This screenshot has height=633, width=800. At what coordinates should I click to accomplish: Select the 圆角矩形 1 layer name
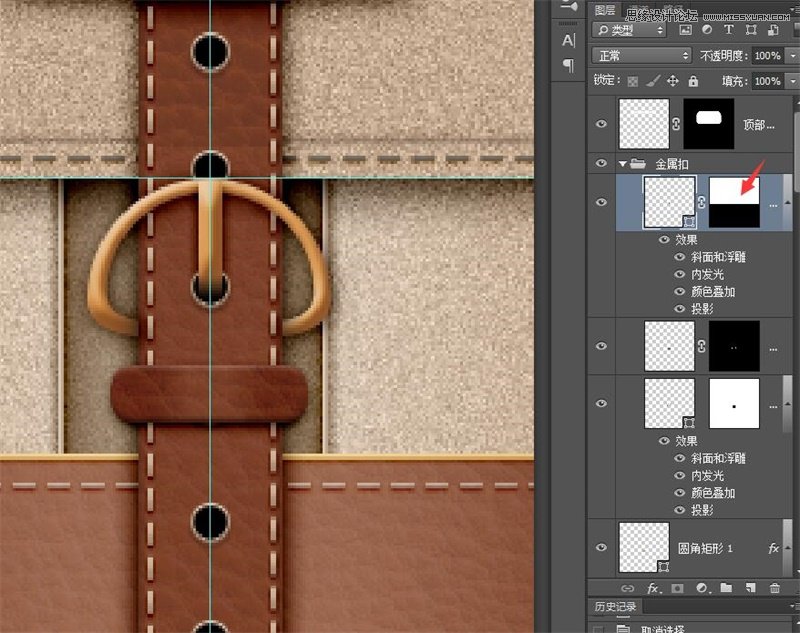coord(705,548)
